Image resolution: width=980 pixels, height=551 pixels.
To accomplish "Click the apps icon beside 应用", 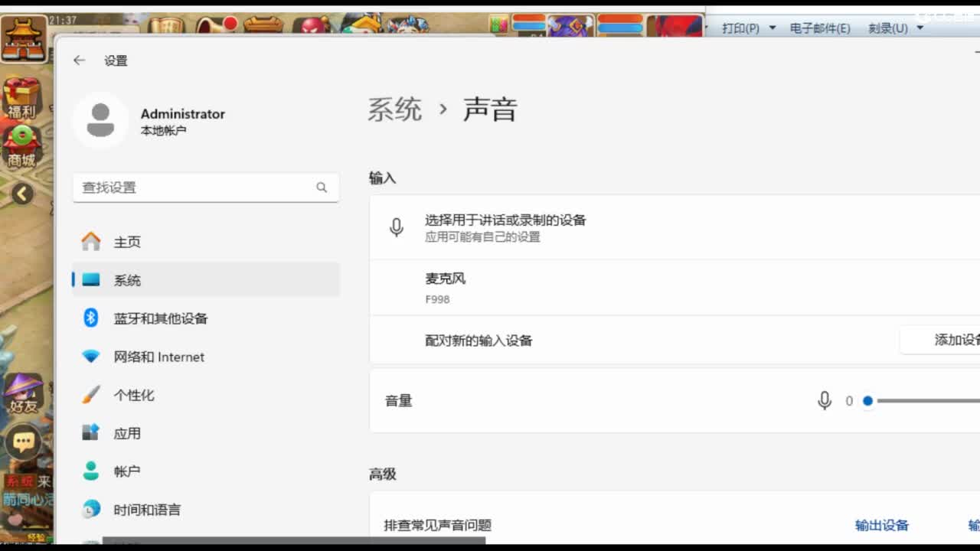I will tap(91, 433).
